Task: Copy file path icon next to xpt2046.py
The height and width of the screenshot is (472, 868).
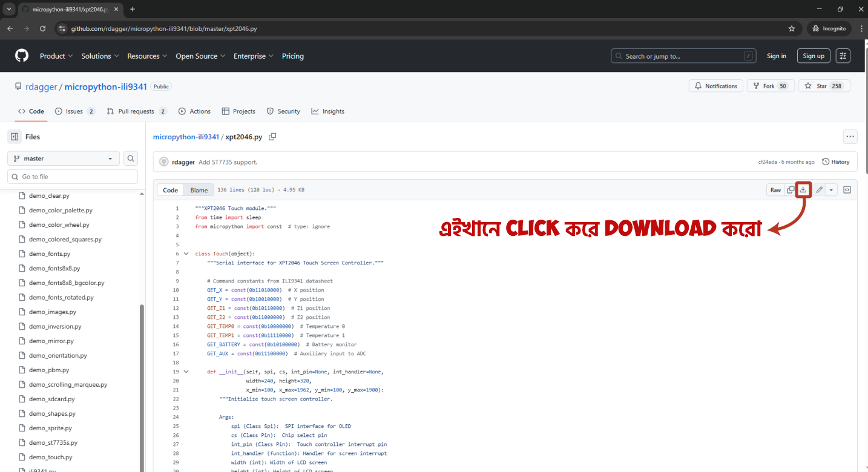Action: (x=272, y=137)
